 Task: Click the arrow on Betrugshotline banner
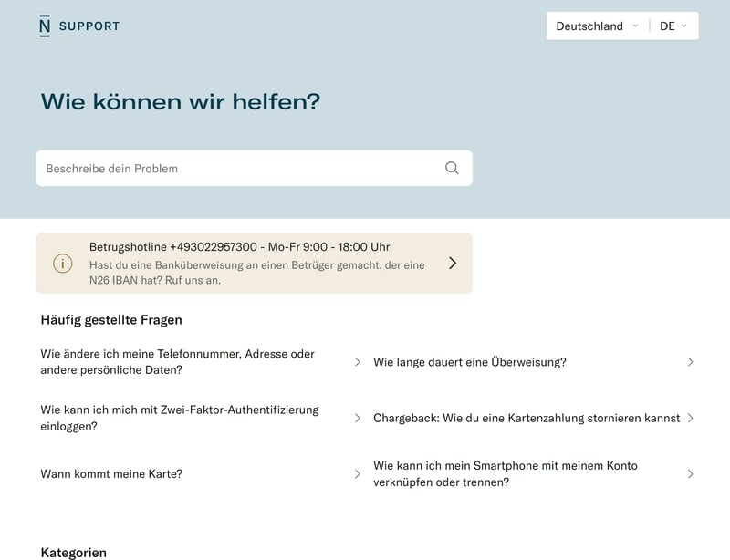pyautogui.click(x=453, y=263)
